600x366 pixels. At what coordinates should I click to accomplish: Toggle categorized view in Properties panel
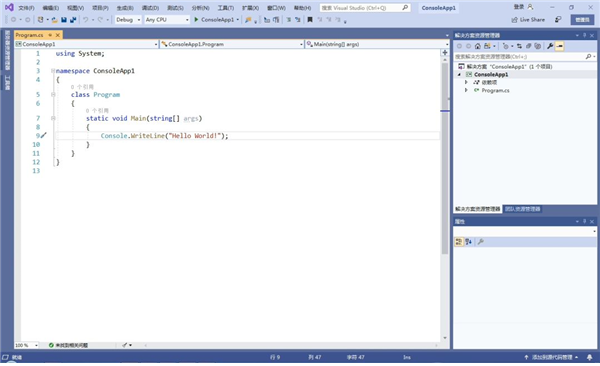pyautogui.click(x=459, y=242)
